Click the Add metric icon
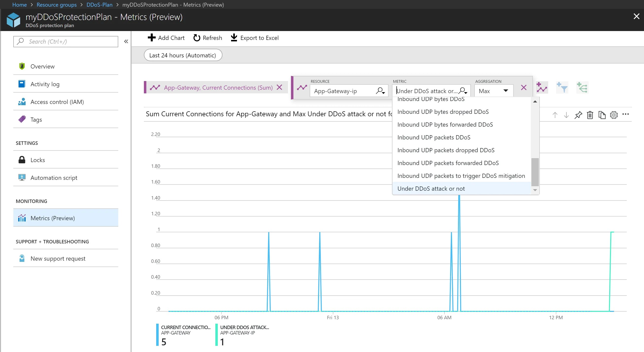This screenshot has height=352, width=644. [x=542, y=87]
